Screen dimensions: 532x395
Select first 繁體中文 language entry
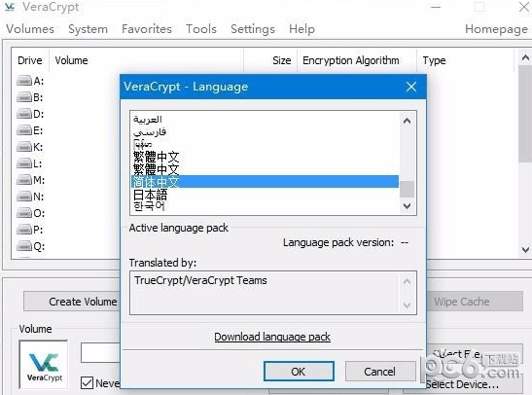[265, 157]
